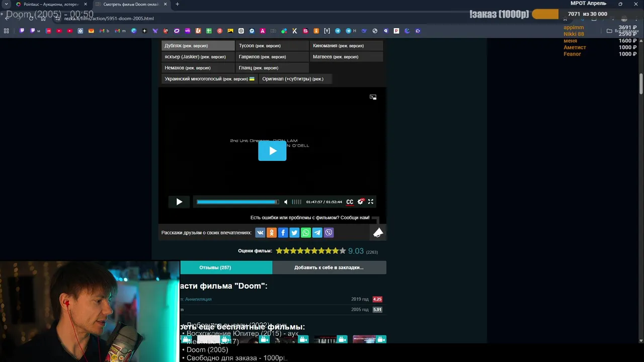Toggle CC subtitles in the player

click(350, 202)
